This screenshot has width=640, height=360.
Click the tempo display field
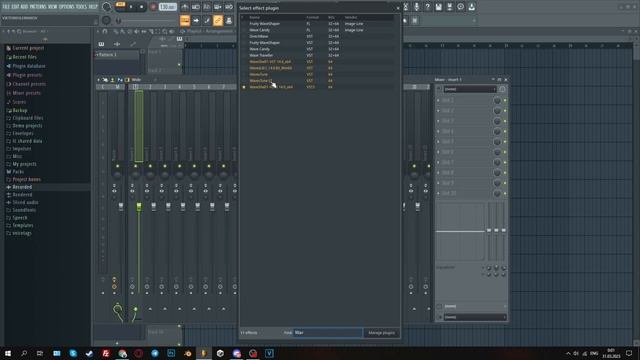(x=167, y=7)
